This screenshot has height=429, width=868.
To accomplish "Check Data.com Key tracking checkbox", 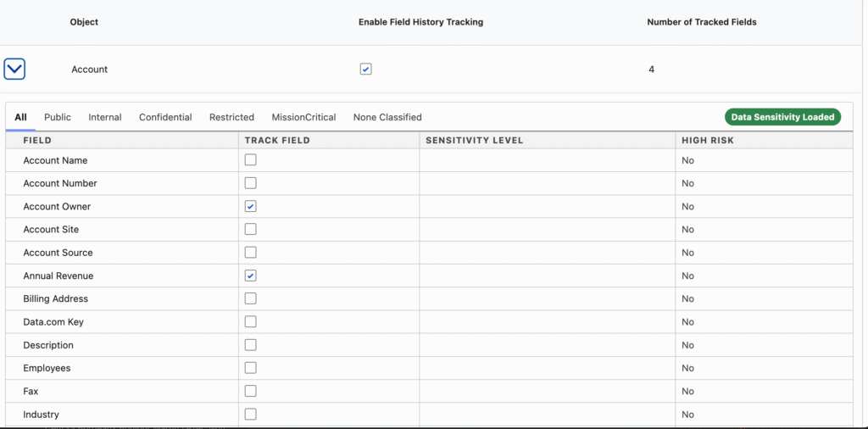I will (x=250, y=321).
